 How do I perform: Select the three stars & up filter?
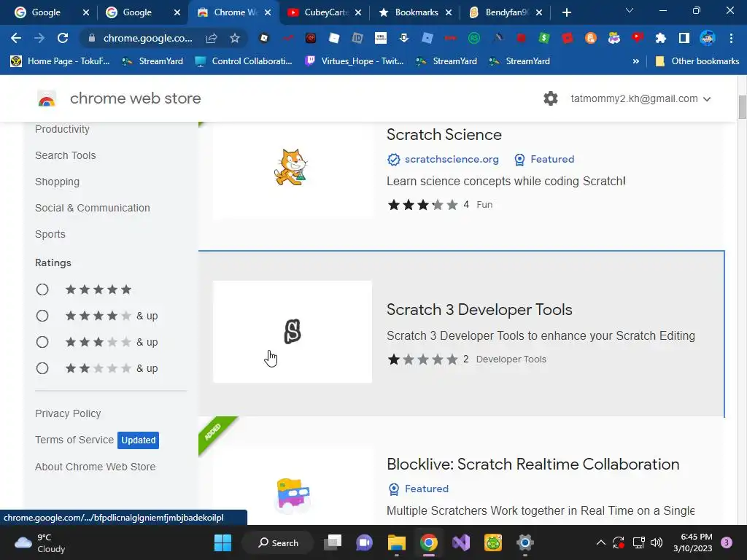[x=42, y=342]
